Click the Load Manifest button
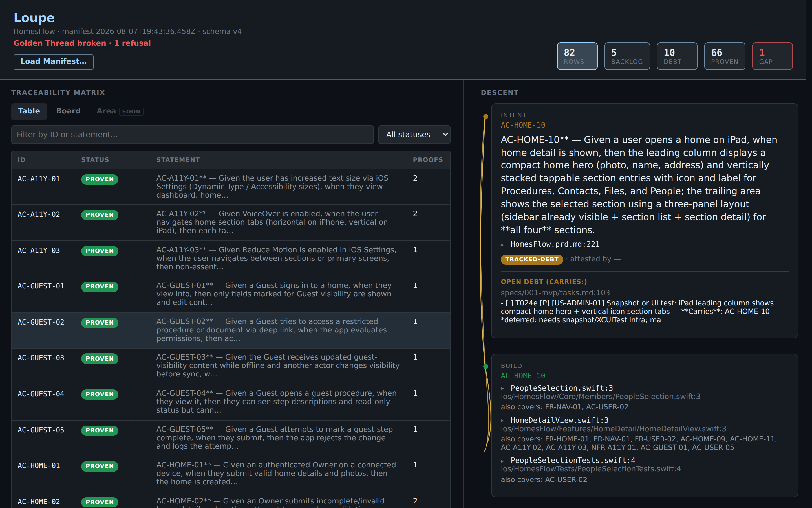The width and height of the screenshot is (812, 508). click(53, 62)
